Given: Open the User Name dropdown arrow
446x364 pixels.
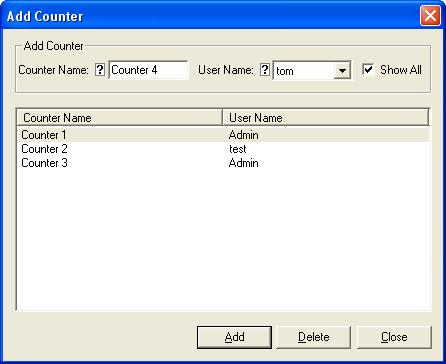Looking at the screenshot, I should pos(342,70).
